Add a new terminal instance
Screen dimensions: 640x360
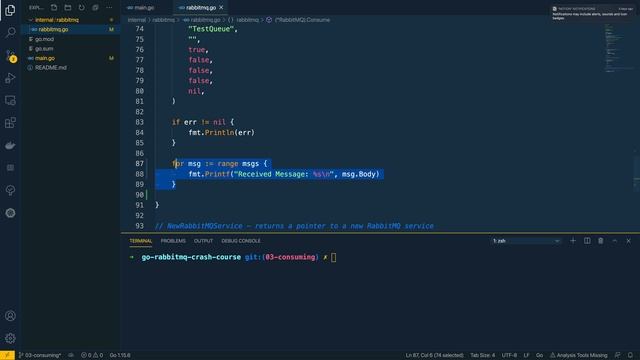click(573, 241)
